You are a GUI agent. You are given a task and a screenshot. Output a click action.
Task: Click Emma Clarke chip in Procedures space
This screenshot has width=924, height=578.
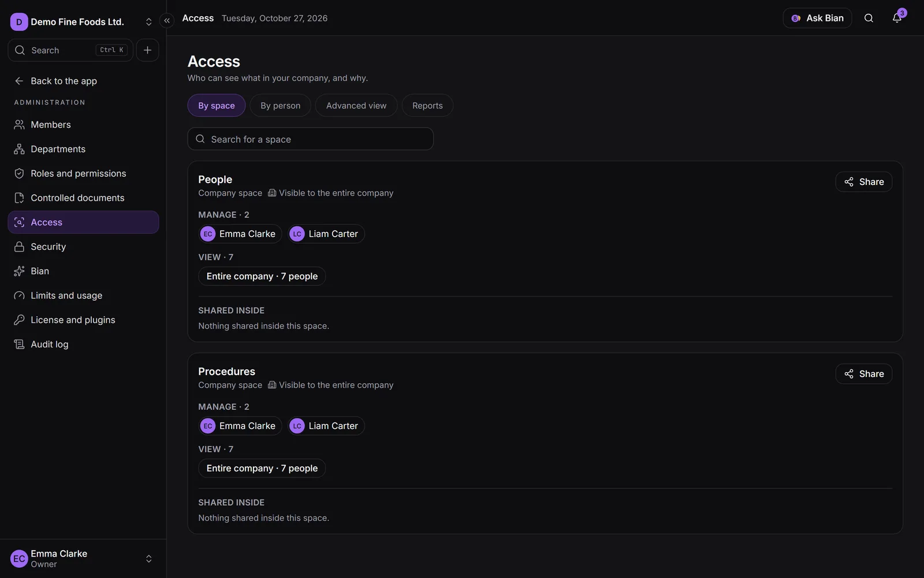[240, 426]
